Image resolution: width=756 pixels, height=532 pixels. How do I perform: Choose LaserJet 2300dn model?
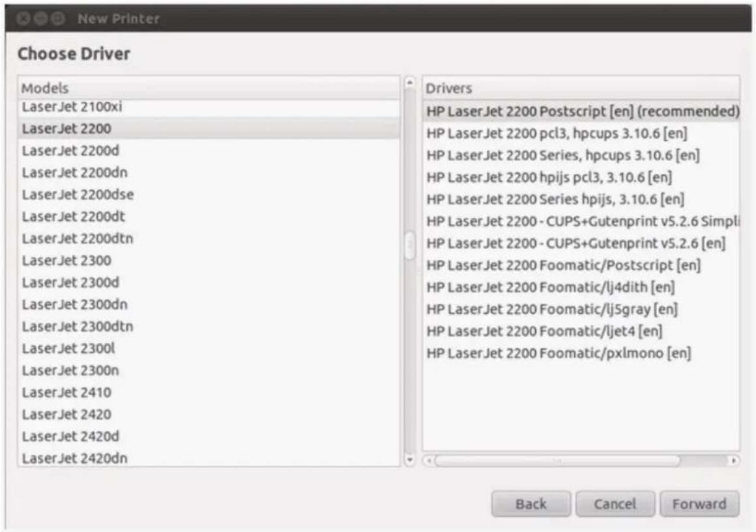click(x=209, y=305)
